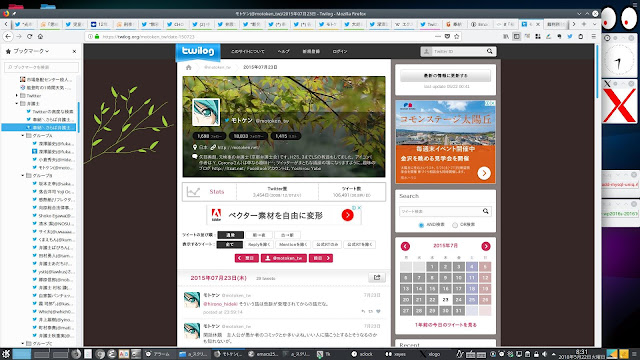Select the AND検索 radio button
This screenshot has width=640, height=360.
pos(421,225)
